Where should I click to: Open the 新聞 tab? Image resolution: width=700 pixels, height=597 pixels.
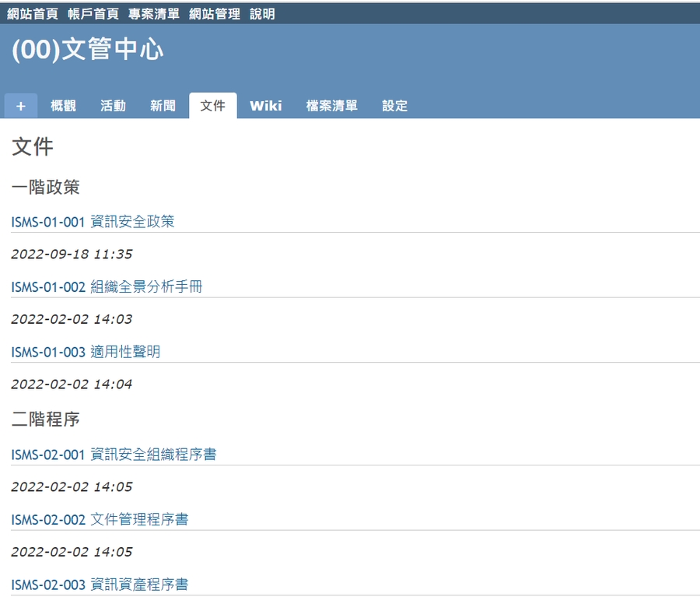163,106
